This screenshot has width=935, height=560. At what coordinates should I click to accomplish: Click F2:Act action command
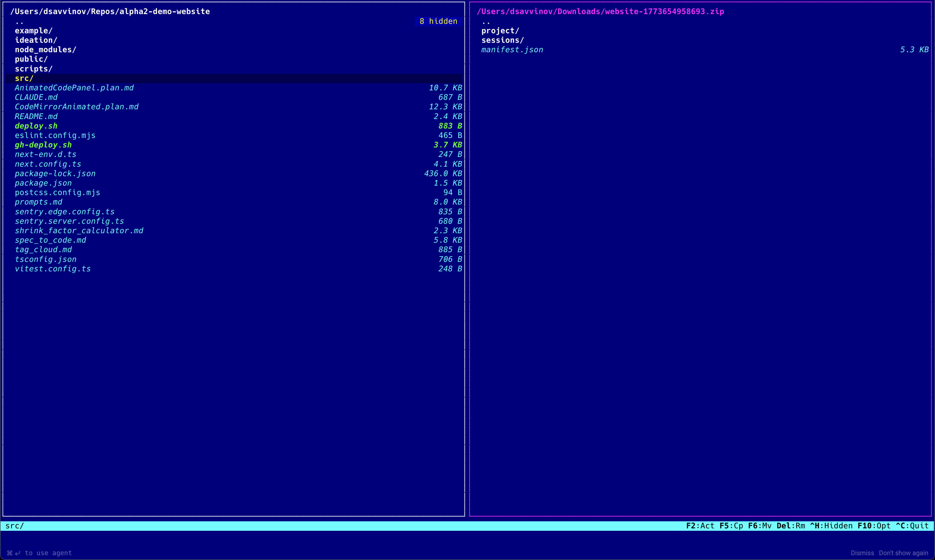click(700, 526)
